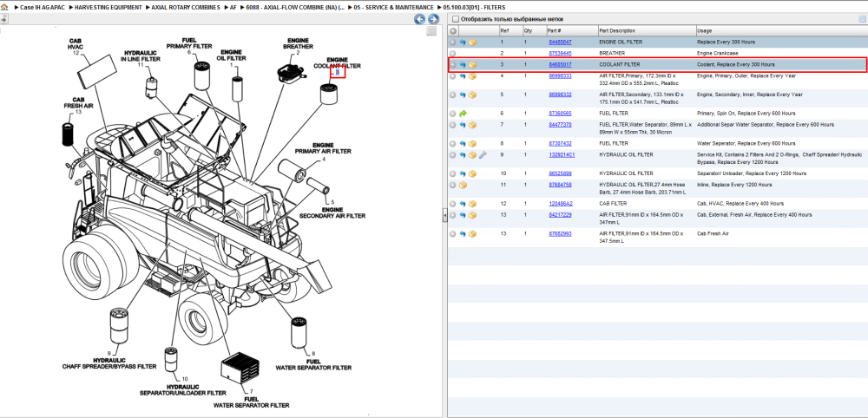Image resolution: width=868 pixels, height=418 pixels.
Task: Open AF breadcrumb item
Action: (233, 7)
